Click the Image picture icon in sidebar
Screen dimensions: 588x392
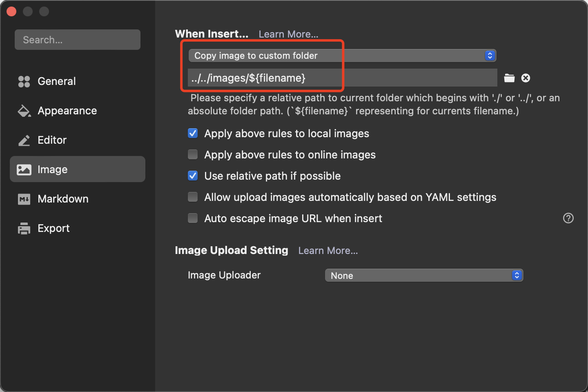pyautogui.click(x=24, y=169)
